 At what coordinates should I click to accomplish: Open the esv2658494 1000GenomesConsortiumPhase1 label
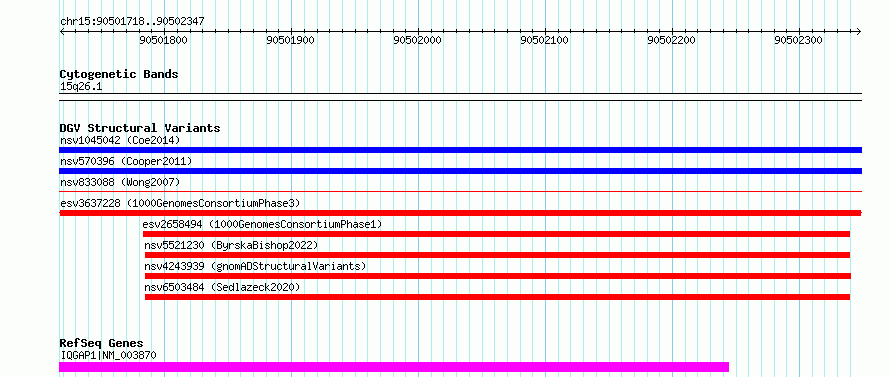point(262,224)
